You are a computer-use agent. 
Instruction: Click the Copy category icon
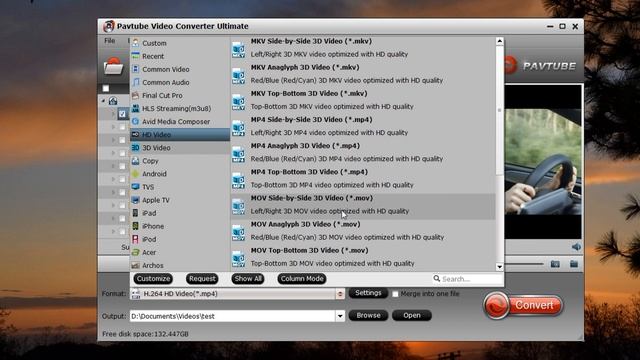136,161
